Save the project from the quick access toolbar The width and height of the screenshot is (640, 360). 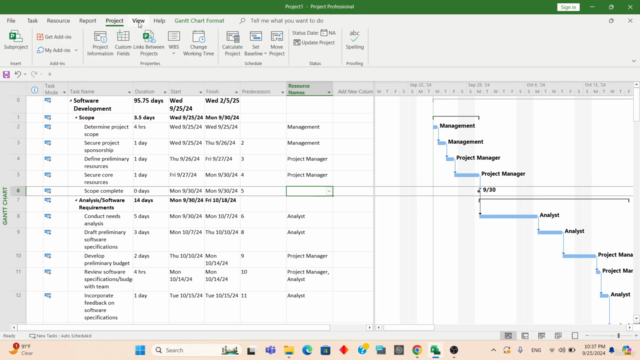(x=6, y=74)
